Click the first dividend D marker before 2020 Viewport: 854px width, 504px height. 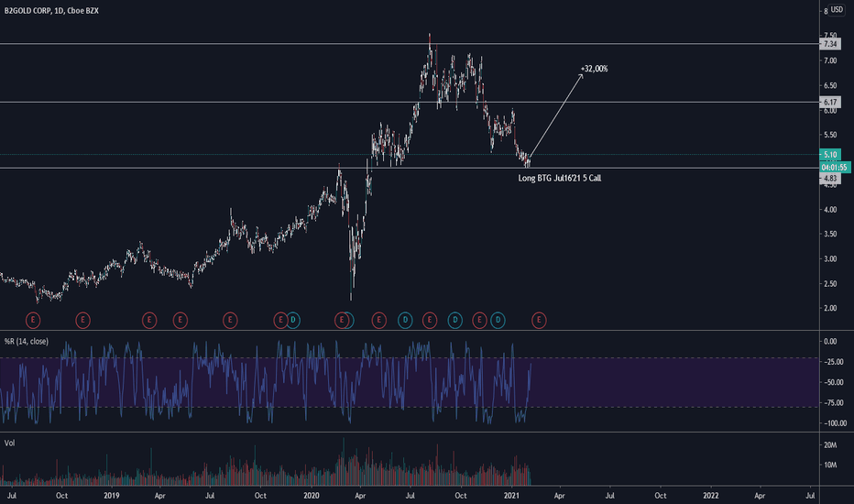point(293,321)
